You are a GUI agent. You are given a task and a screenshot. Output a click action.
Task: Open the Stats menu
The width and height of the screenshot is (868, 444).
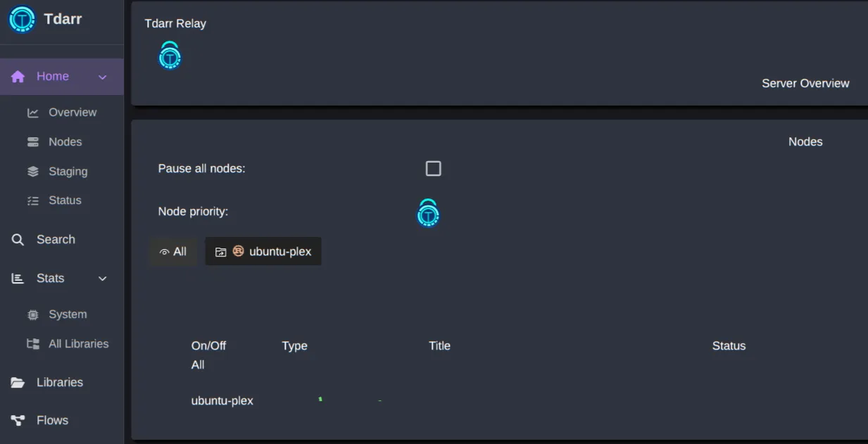51,279
